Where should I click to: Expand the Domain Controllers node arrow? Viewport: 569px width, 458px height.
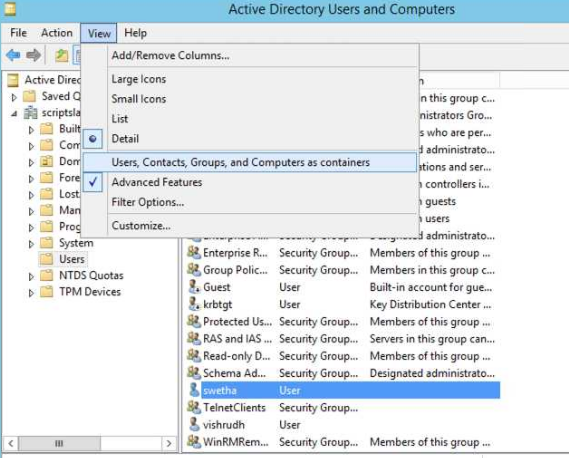(32, 162)
